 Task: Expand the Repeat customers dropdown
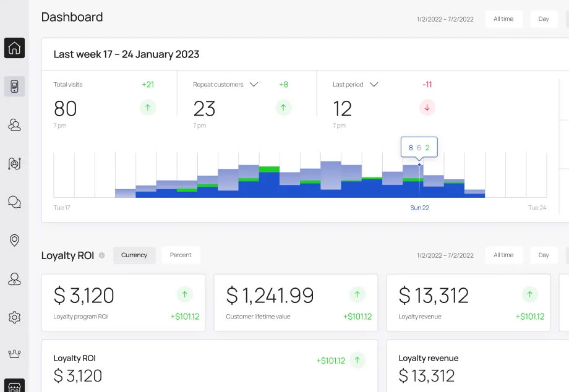[253, 85]
